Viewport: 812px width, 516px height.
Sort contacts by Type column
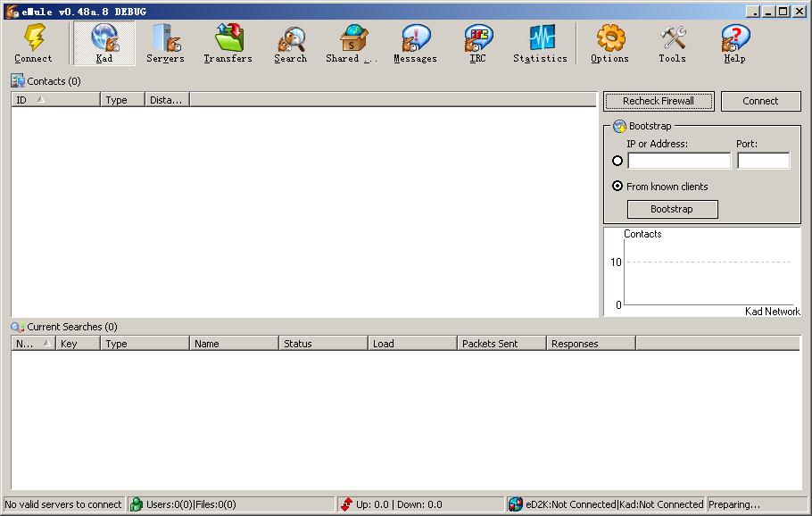[122, 99]
